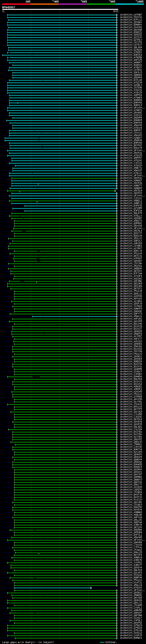Select hit label UniRef100_Q2Z1Z0
The height and width of the screenshot is (644, 146).
[131, 37]
